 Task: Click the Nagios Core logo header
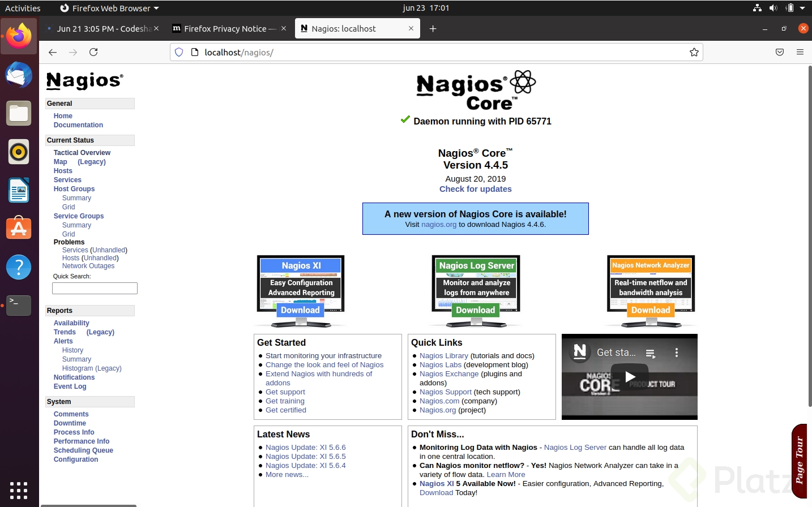tap(476, 91)
